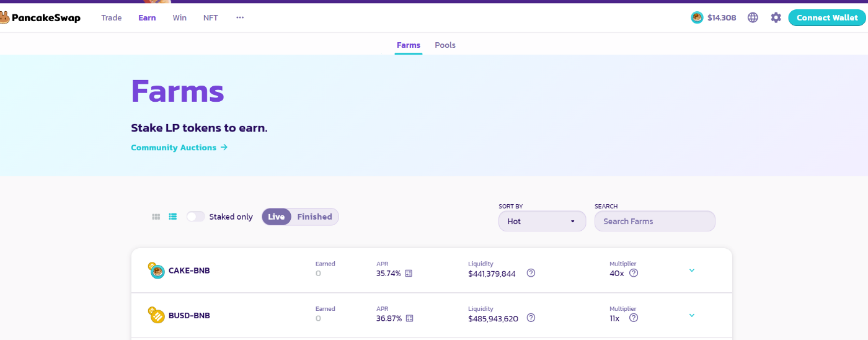Open the Sort By Hot dropdown
Image resolution: width=868 pixels, height=340 pixels.
coord(542,221)
